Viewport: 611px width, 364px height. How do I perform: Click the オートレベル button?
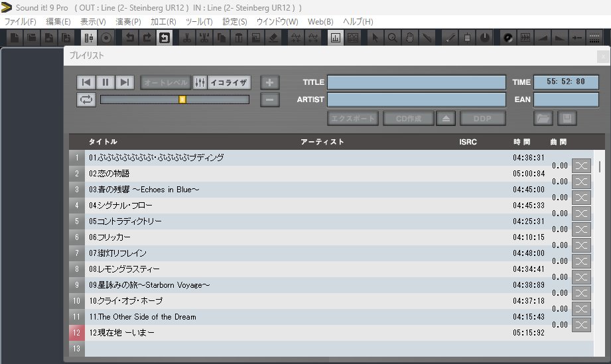click(x=166, y=82)
